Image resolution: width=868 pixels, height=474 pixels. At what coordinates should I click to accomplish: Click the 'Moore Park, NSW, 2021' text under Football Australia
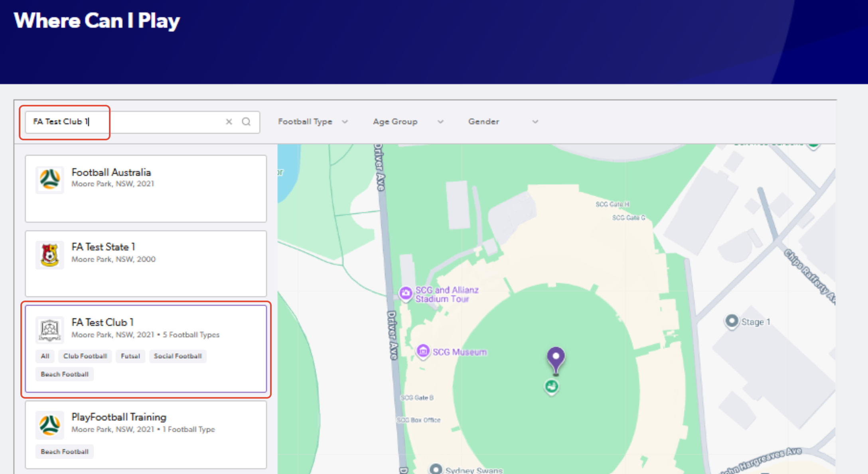point(113,184)
